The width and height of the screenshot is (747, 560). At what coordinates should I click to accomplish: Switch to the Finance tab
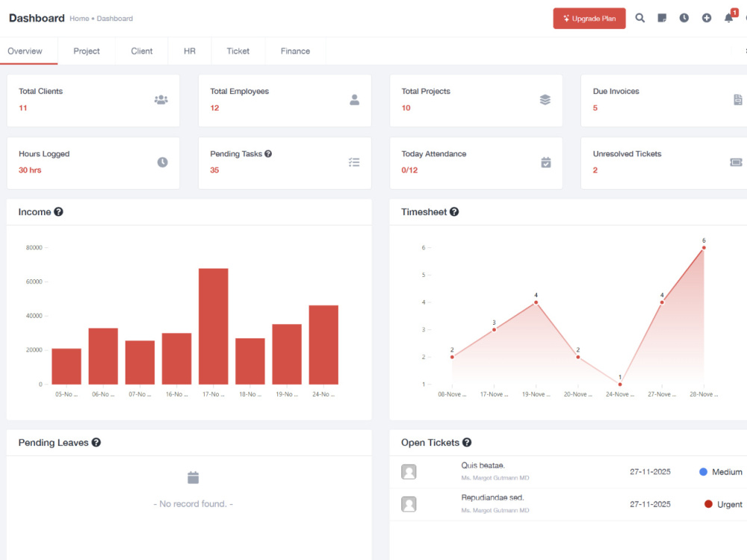tap(295, 51)
